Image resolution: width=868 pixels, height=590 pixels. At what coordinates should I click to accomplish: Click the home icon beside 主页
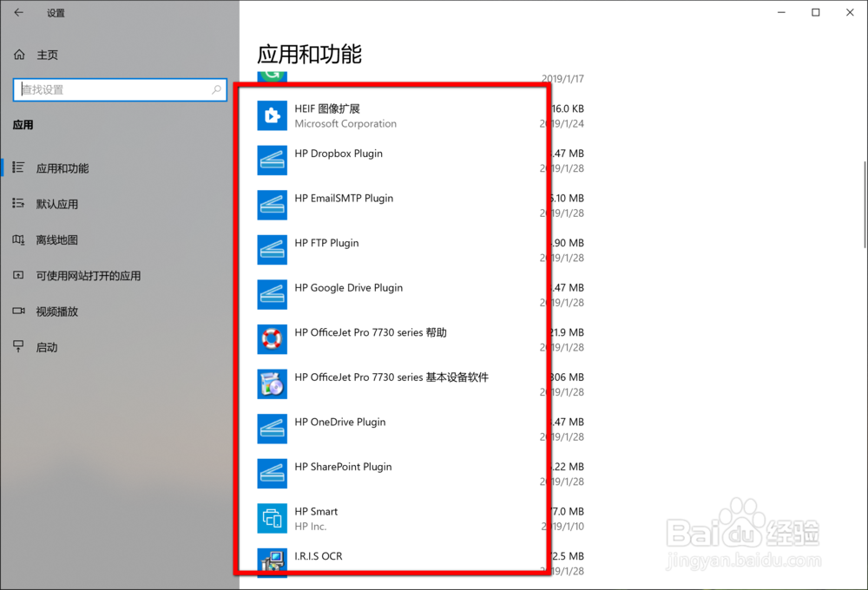click(x=19, y=55)
